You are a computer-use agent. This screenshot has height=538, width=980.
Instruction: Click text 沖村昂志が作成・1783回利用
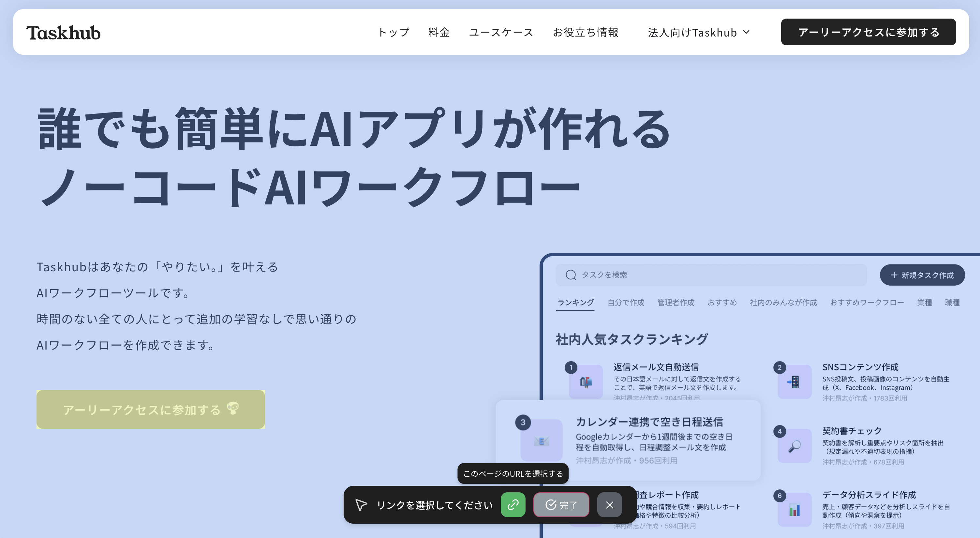864,398
